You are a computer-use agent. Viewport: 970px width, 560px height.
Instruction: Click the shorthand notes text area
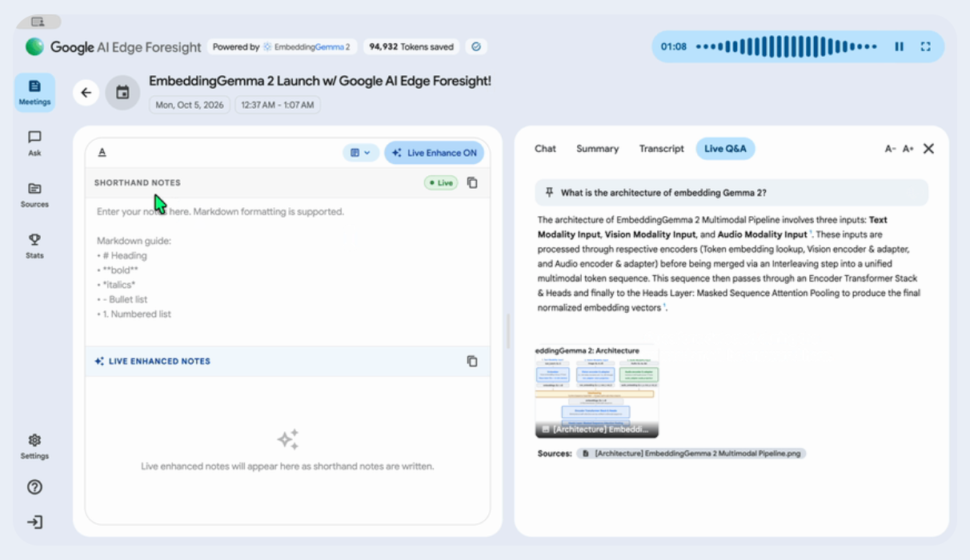click(x=287, y=272)
